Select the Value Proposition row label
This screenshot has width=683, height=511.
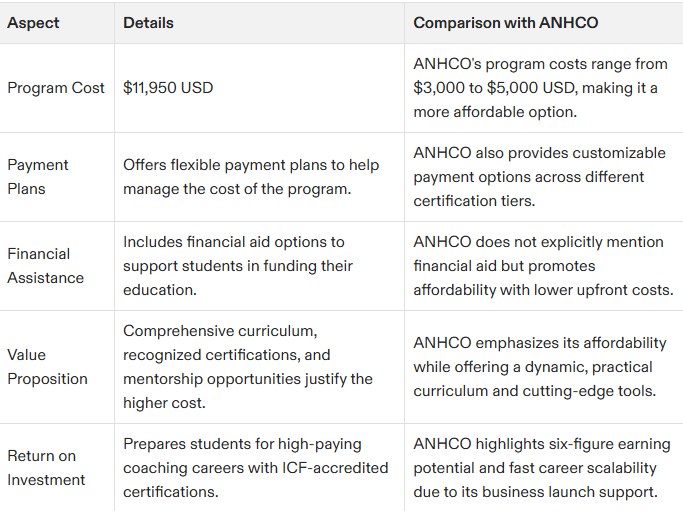[47, 367]
